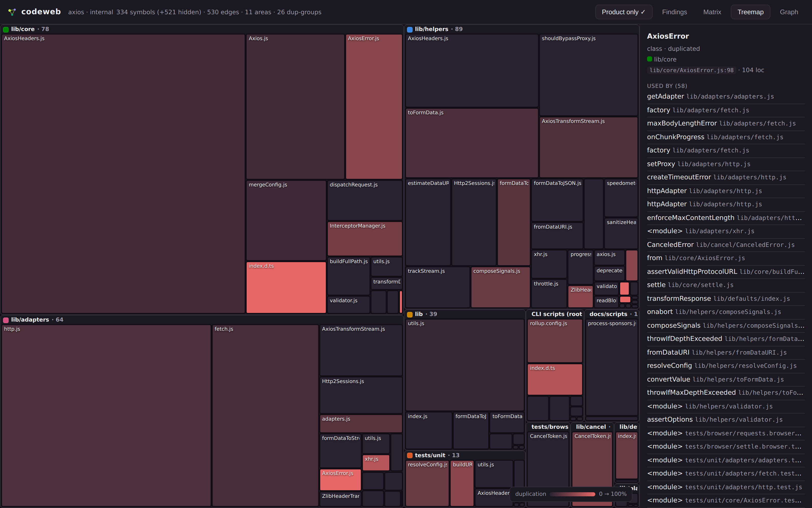Screen dimensions: 812x508
Task: Click the tests/unit area header
Action: [465, 455]
